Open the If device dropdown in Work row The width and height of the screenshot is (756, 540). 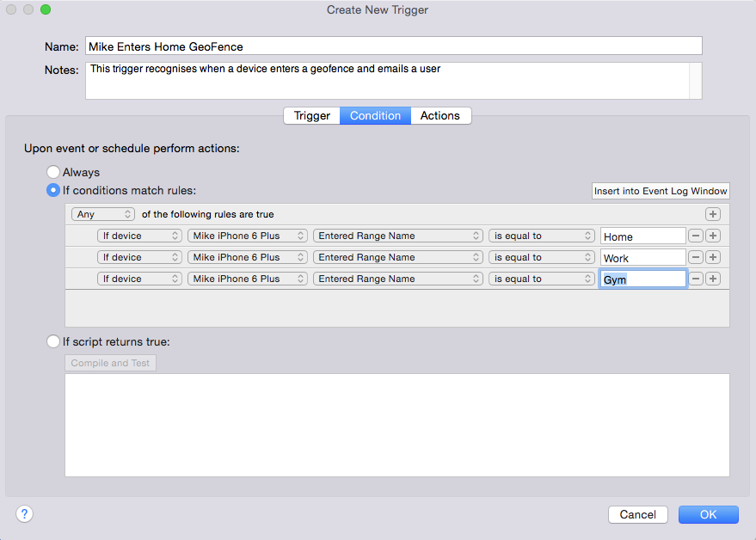(139, 257)
